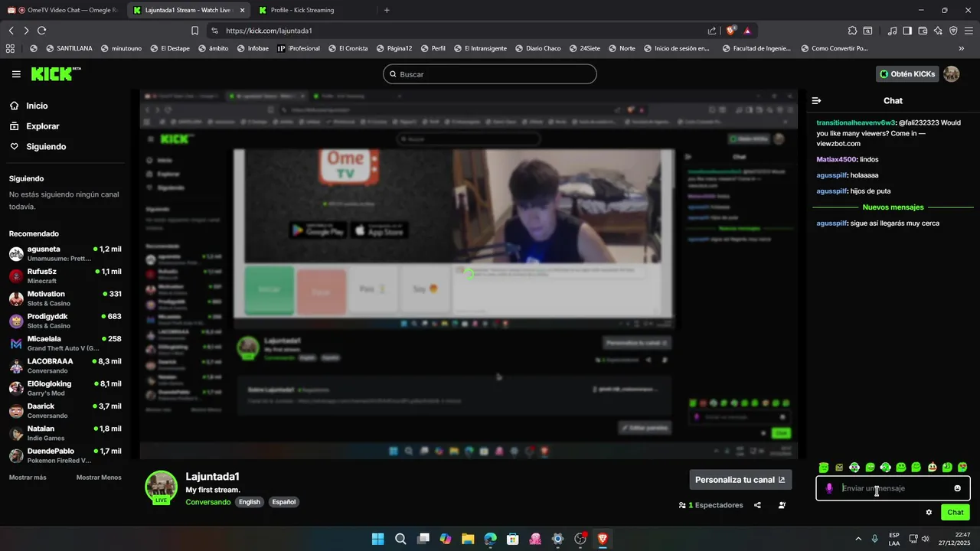Image resolution: width=980 pixels, height=551 pixels.
Task: Collapse the chat panel arrow icon
Action: (x=816, y=101)
